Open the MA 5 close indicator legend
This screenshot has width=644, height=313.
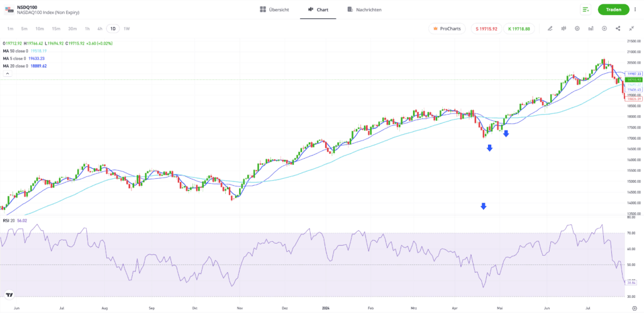(14, 59)
